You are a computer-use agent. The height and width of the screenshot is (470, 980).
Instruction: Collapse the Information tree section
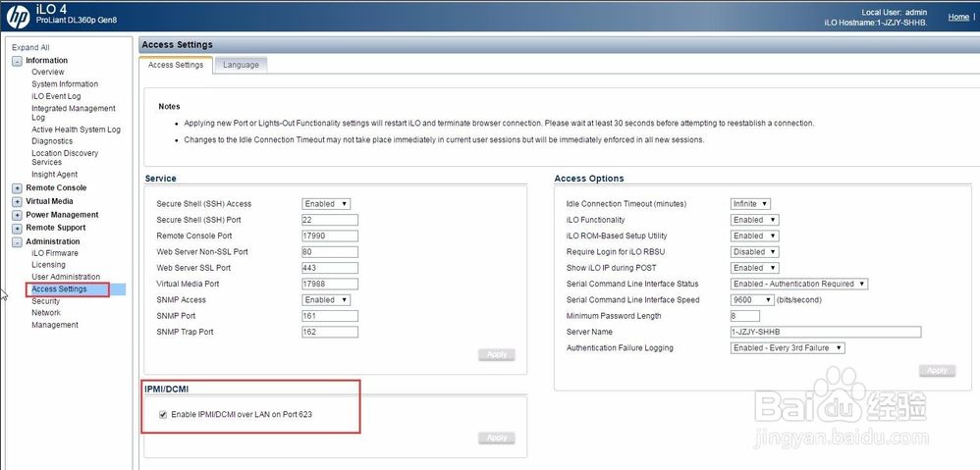(17, 61)
